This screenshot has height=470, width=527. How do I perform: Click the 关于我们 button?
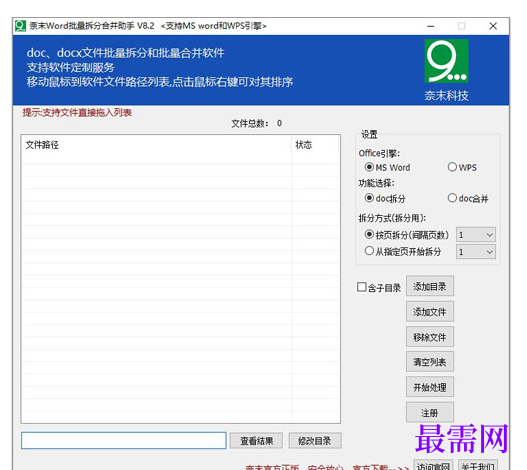click(478, 466)
